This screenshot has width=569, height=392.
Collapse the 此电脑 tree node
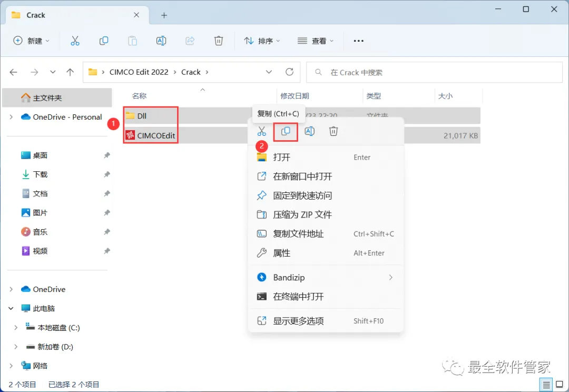tap(11, 309)
